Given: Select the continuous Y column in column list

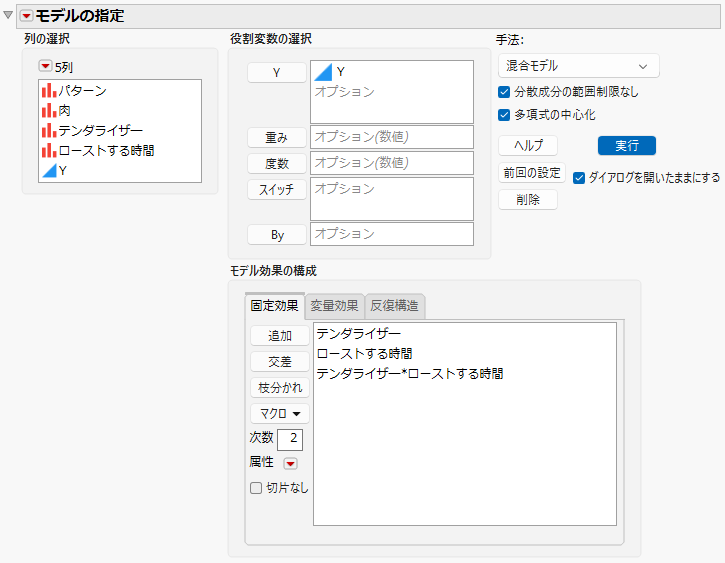Looking at the screenshot, I should click(62, 171).
